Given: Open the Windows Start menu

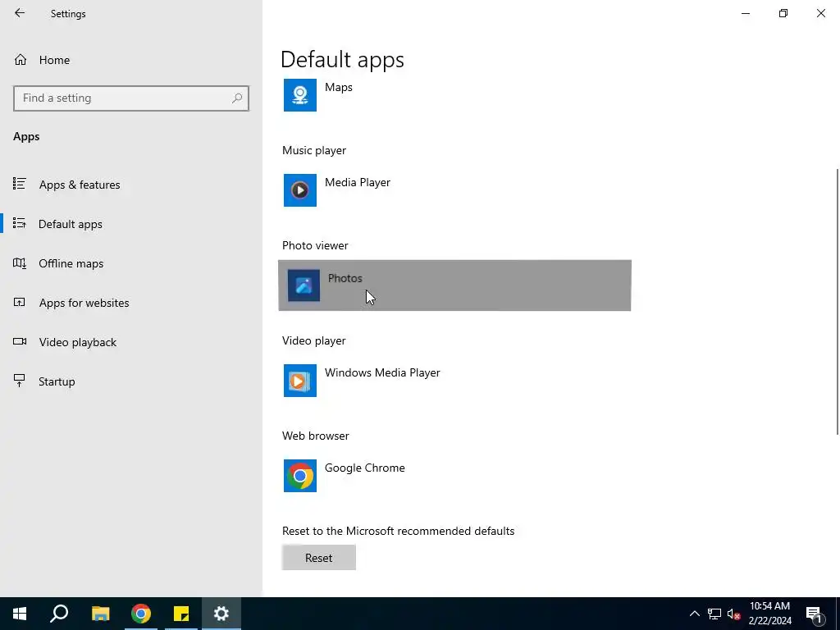Looking at the screenshot, I should [x=20, y=614].
